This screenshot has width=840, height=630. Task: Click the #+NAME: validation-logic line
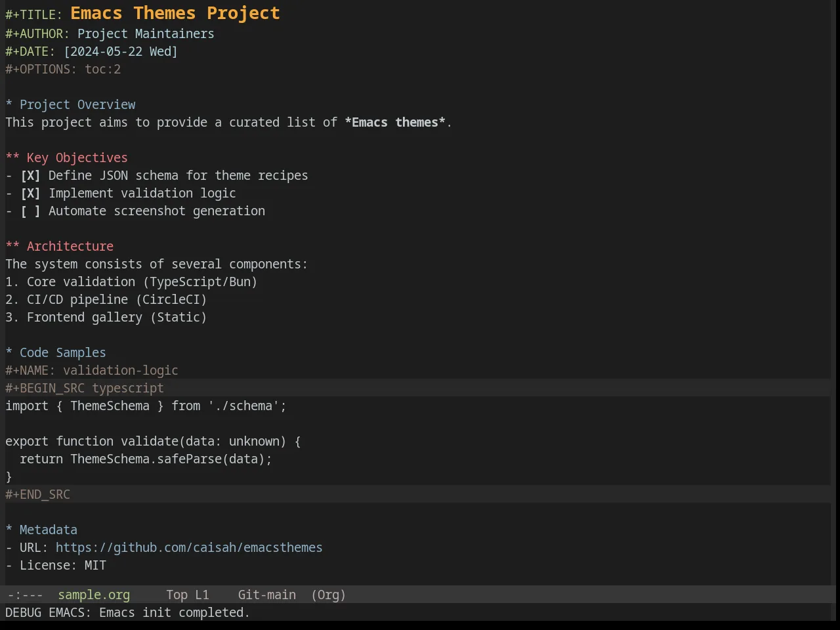[x=92, y=371]
